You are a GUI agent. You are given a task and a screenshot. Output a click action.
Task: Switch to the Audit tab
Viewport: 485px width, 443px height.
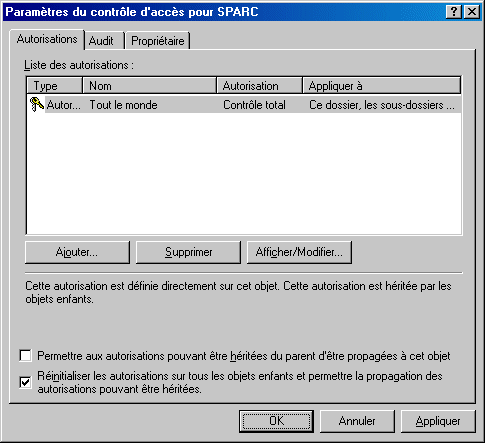coord(101,41)
